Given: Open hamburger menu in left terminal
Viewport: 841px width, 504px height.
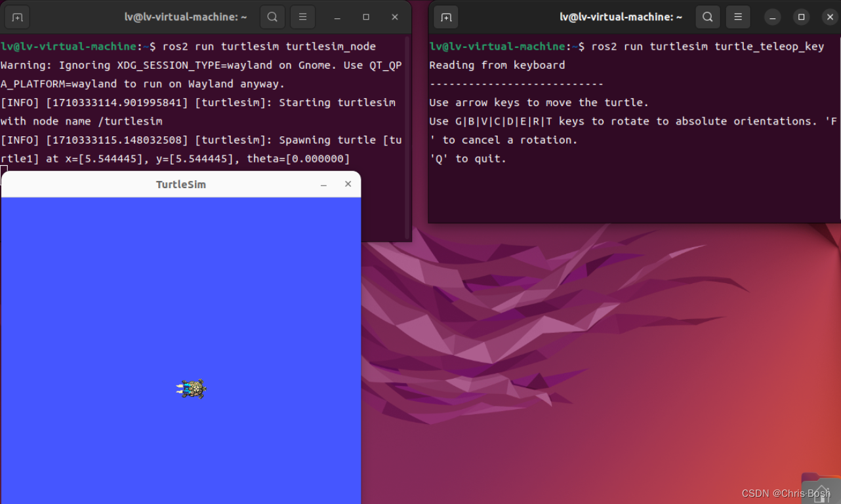Looking at the screenshot, I should tap(302, 17).
